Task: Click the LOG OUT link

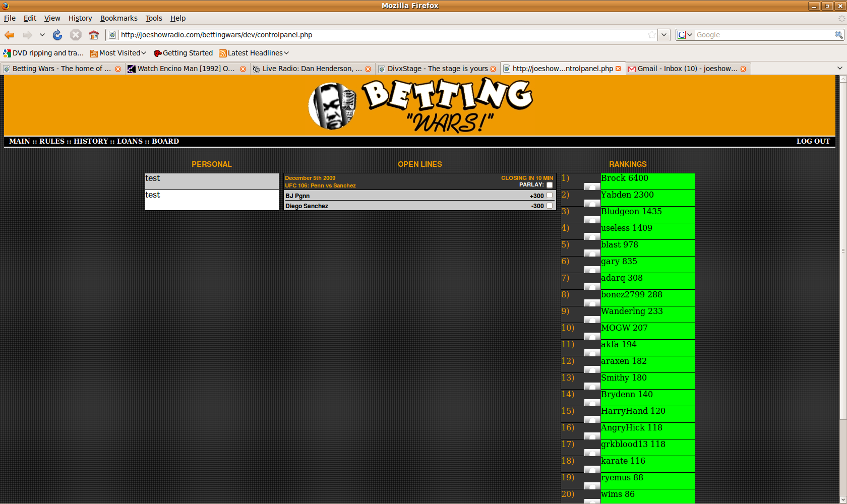Action: click(x=813, y=141)
